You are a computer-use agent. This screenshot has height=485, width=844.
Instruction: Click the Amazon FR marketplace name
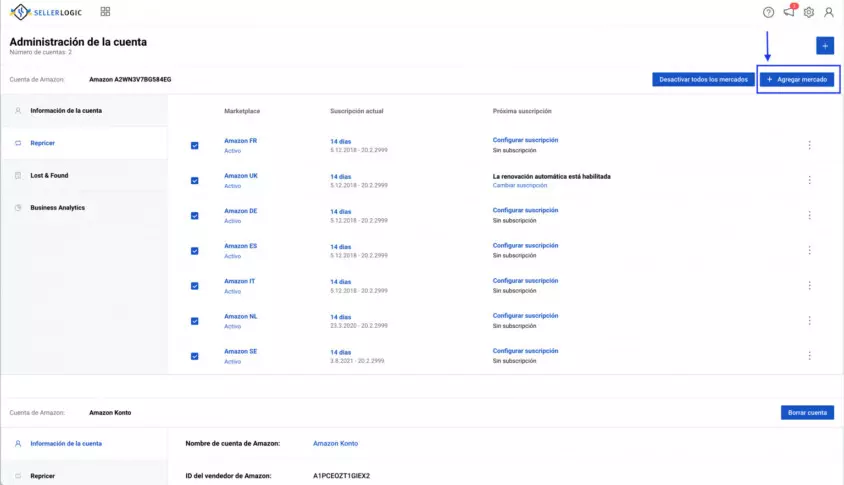pos(240,141)
